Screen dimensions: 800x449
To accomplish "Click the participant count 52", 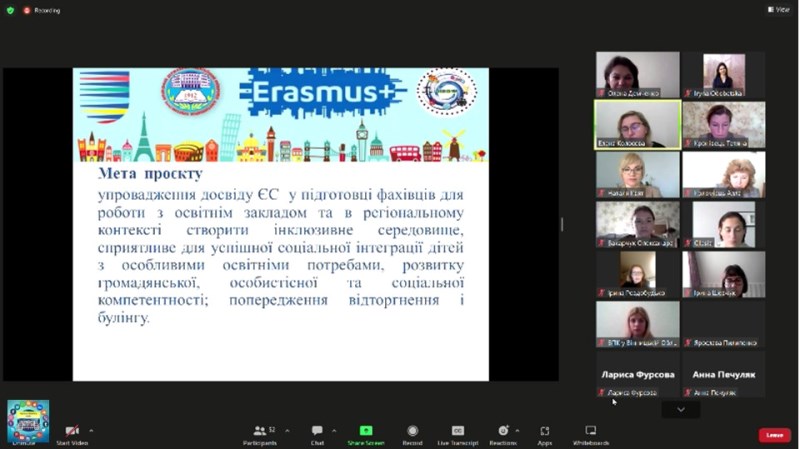I will [272, 429].
